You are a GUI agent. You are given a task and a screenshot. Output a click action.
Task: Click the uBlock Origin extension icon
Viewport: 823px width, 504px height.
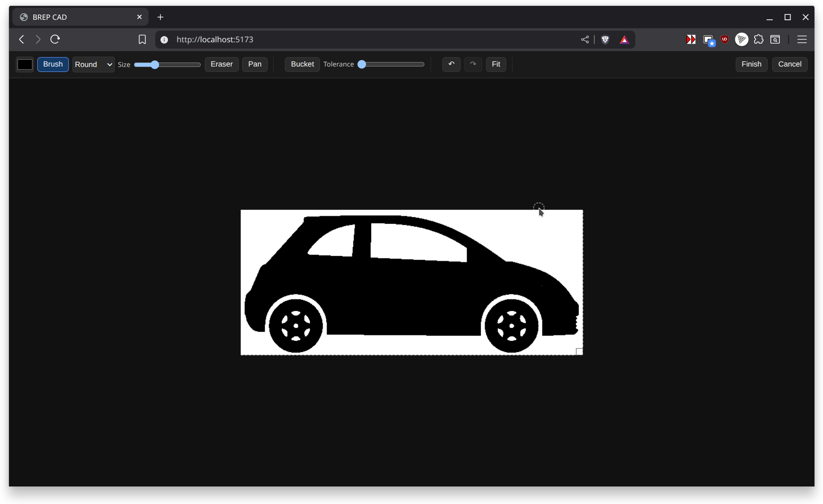724,40
